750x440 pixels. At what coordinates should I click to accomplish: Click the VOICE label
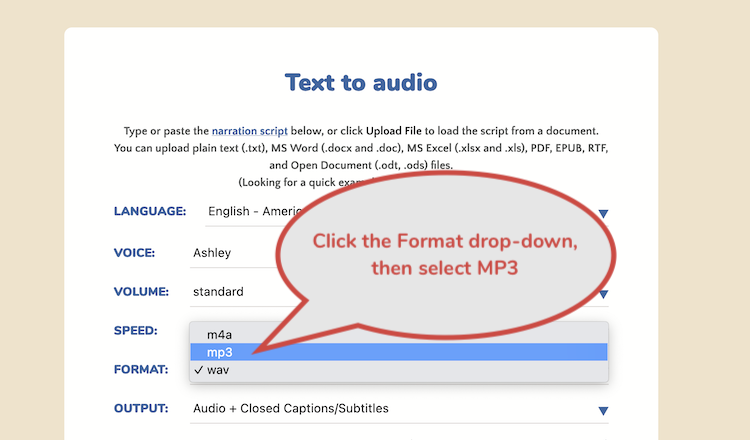(134, 253)
